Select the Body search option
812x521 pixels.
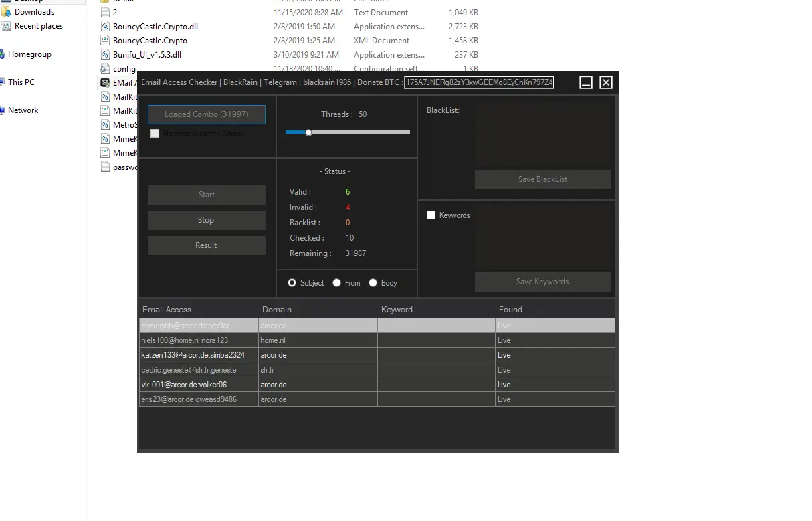coord(373,282)
